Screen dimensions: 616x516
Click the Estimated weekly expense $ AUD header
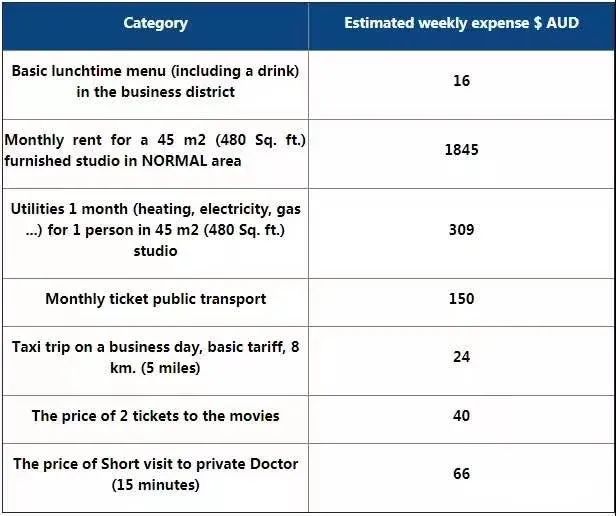coord(461,23)
